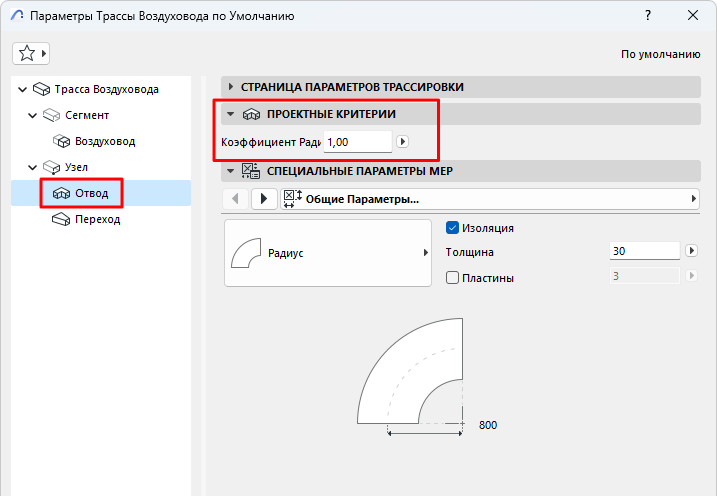Select Переход in the tree
Screen dimensions: 717x496
click(97, 219)
